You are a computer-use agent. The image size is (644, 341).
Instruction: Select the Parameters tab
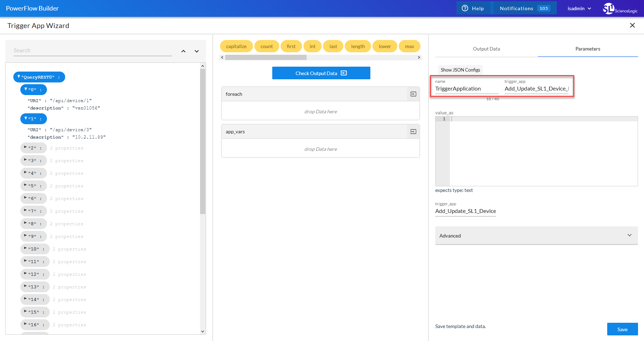pyautogui.click(x=588, y=49)
